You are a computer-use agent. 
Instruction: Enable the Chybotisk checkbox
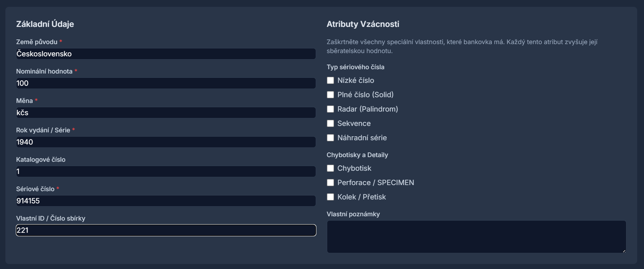(330, 168)
